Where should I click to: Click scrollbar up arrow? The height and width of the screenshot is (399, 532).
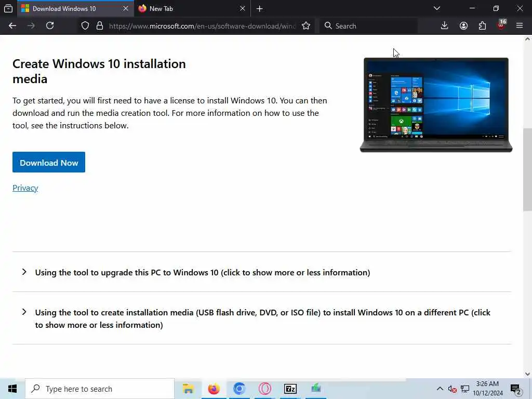pos(527,39)
